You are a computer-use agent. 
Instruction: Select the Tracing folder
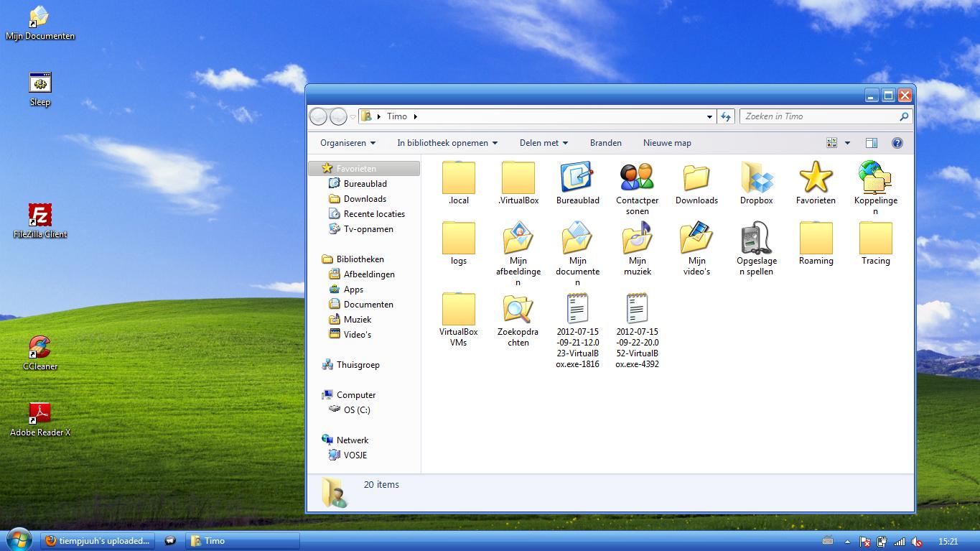click(x=875, y=243)
